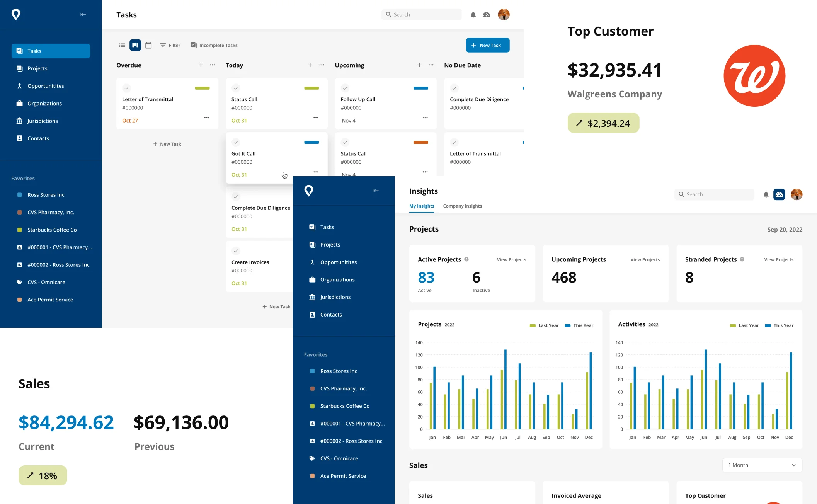Open the notifications bell

pyautogui.click(x=473, y=14)
